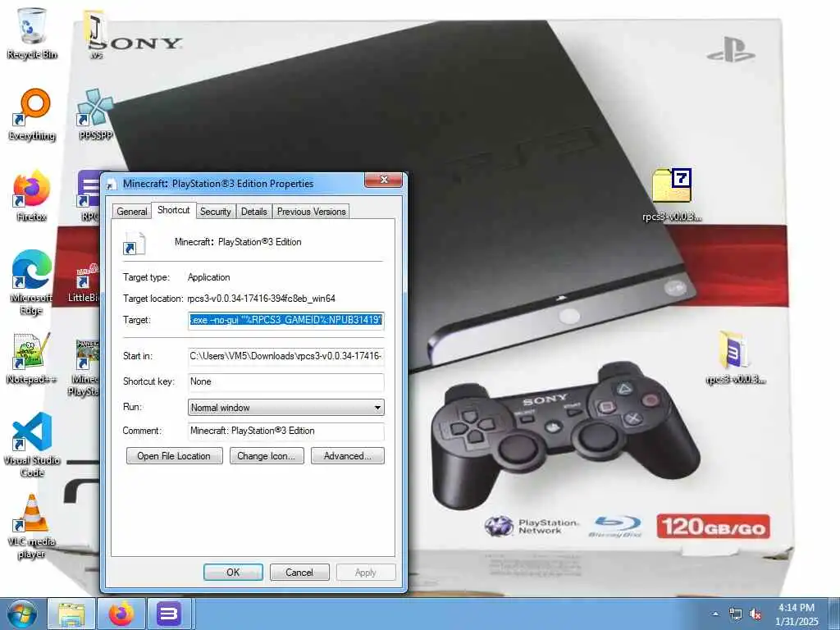840x630 pixels.
Task: Click the dialog title bar shortcut icon
Action: pyautogui.click(x=112, y=184)
